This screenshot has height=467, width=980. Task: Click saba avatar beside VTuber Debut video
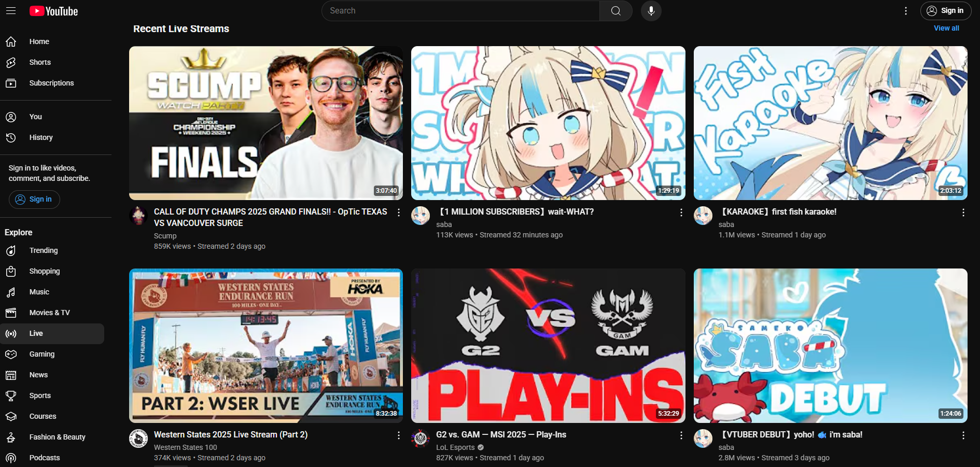pyautogui.click(x=703, y=438)
